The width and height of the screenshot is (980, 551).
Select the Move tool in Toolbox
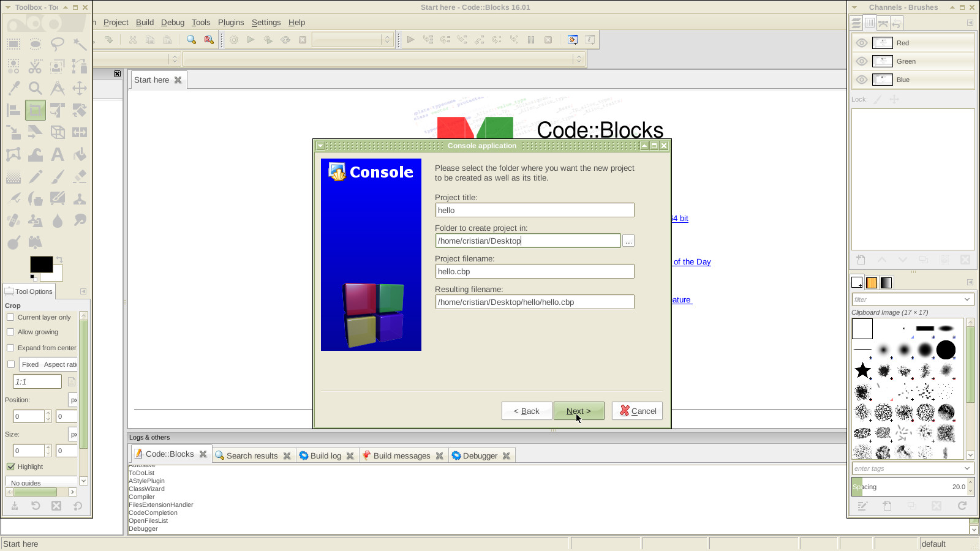[80, 88]
